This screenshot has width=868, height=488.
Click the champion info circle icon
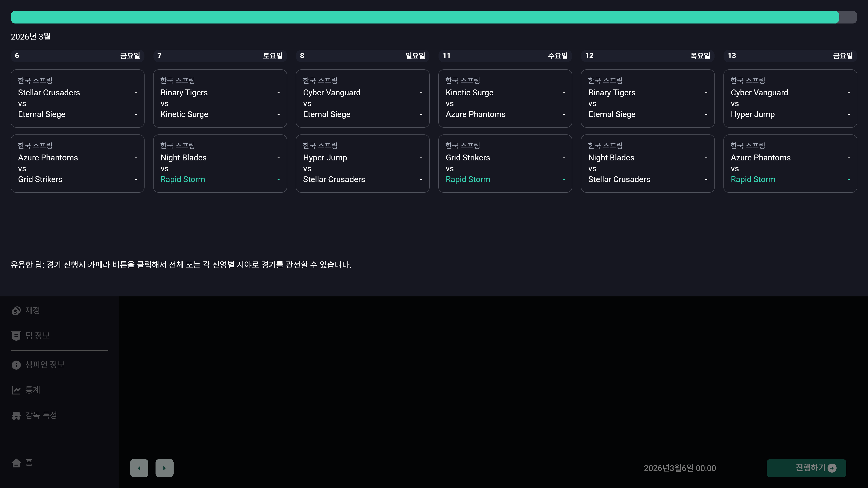pyautogui.click(x=16, y=365)
